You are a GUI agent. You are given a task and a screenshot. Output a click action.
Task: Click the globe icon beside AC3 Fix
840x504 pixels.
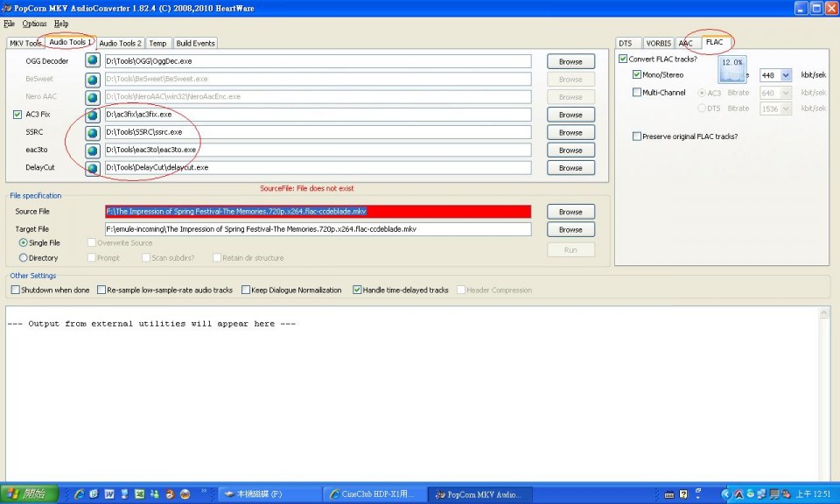pyautogui.click(x=93, y=114)
